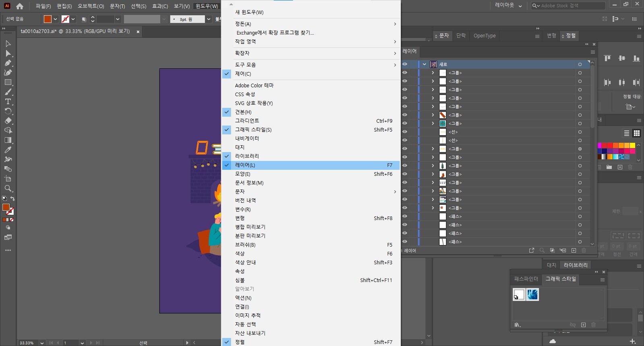This screenshot has height=346, width=644.
Task: Click the Eraser tool
Action: pos(8,121)
